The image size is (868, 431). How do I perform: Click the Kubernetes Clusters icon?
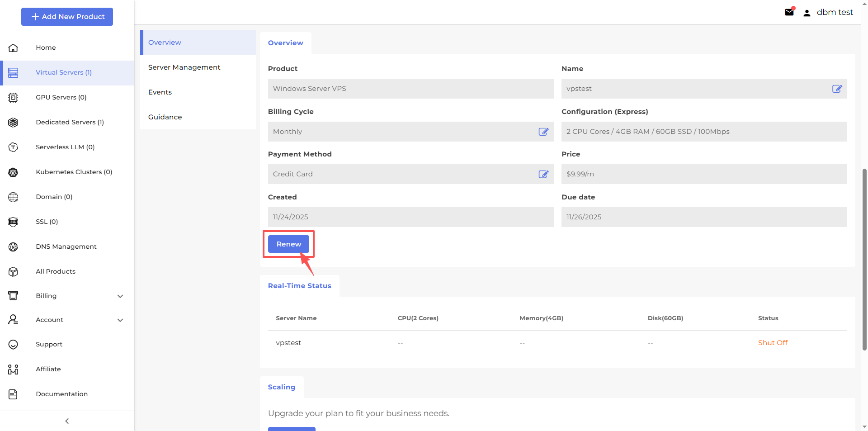click(13, 172)
